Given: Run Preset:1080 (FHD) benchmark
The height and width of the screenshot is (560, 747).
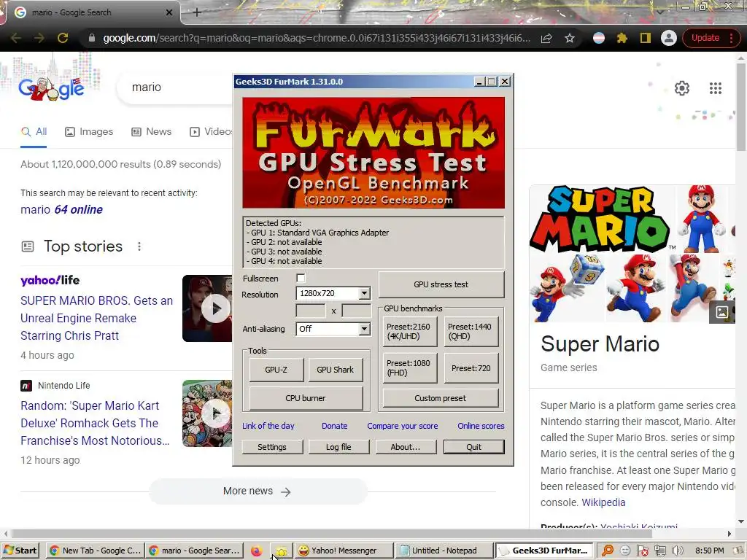Looking at the screenshot, I should pos(409,367).
